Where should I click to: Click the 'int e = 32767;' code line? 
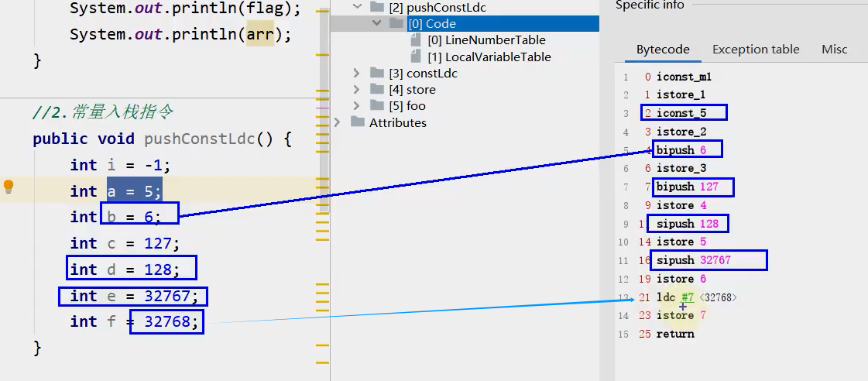pyautogui.click(x=134, y=297)
